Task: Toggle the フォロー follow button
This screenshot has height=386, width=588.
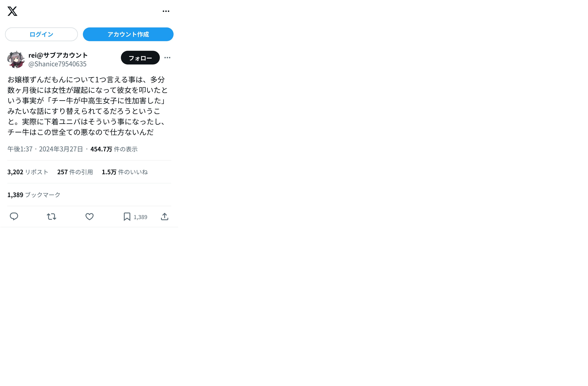Action: pos(140,58)
